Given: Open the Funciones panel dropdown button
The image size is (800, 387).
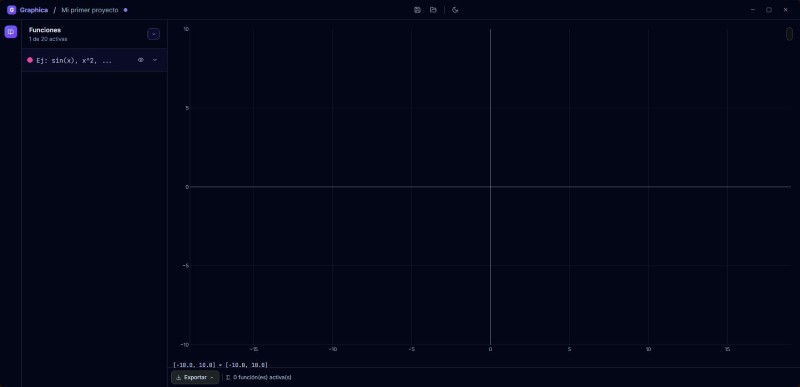Looking at the screenshot, I should pyautogui.click(x=154, y=34).
